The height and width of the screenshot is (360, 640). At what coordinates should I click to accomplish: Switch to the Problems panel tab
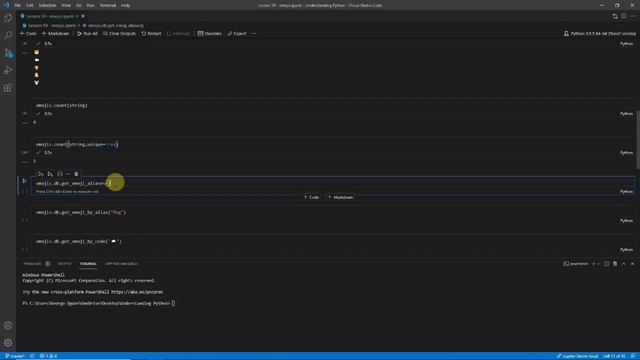33,264
